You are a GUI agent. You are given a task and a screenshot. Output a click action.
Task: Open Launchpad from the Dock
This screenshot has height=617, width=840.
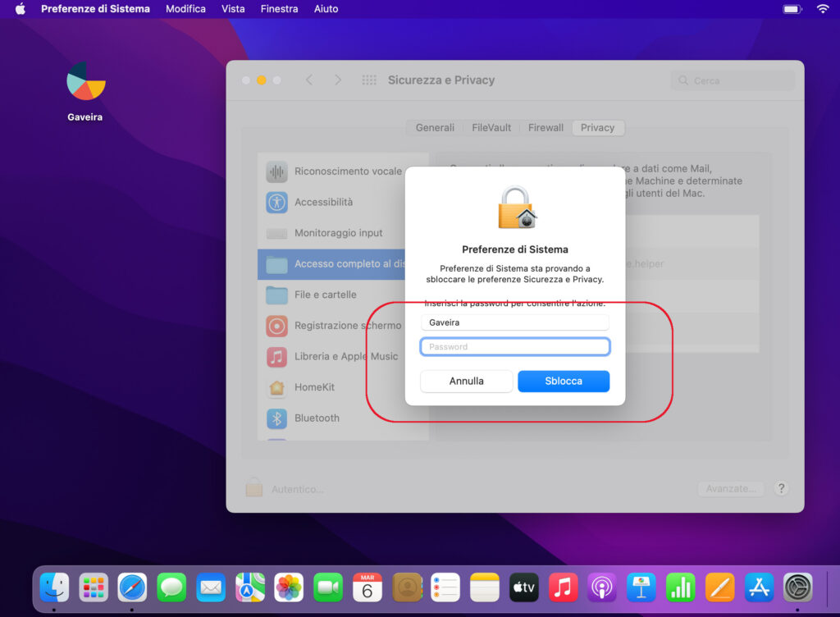[94, 587]
